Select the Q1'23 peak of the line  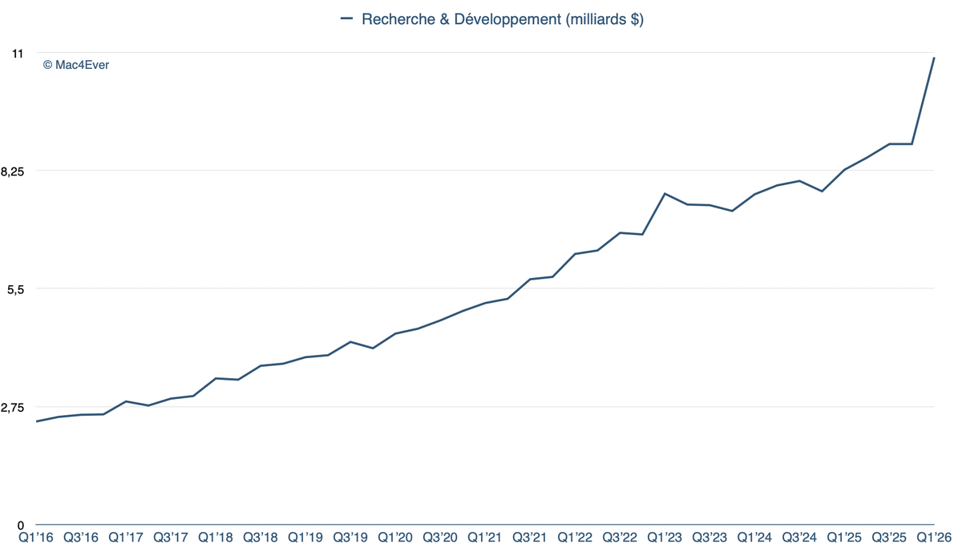coord(663,193)
